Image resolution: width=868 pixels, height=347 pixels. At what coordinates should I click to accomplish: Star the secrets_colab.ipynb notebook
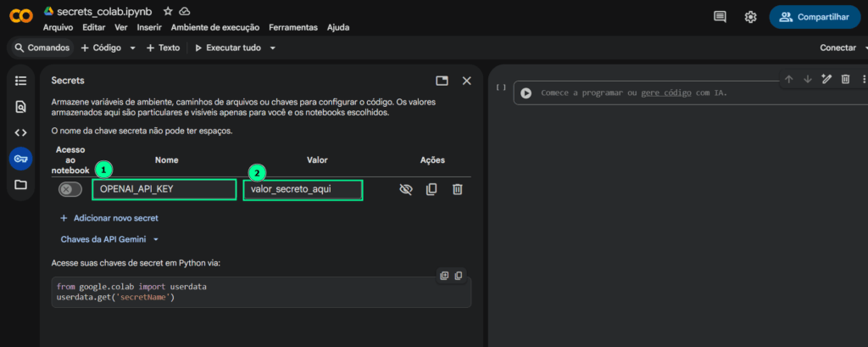[169, 11]
